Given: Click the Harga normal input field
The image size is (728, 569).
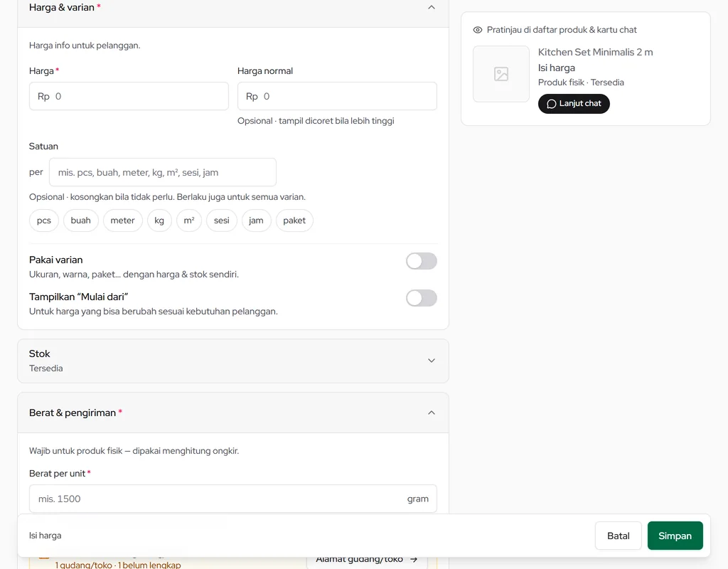Looking at the screenshot, I should tap(337, 96).
